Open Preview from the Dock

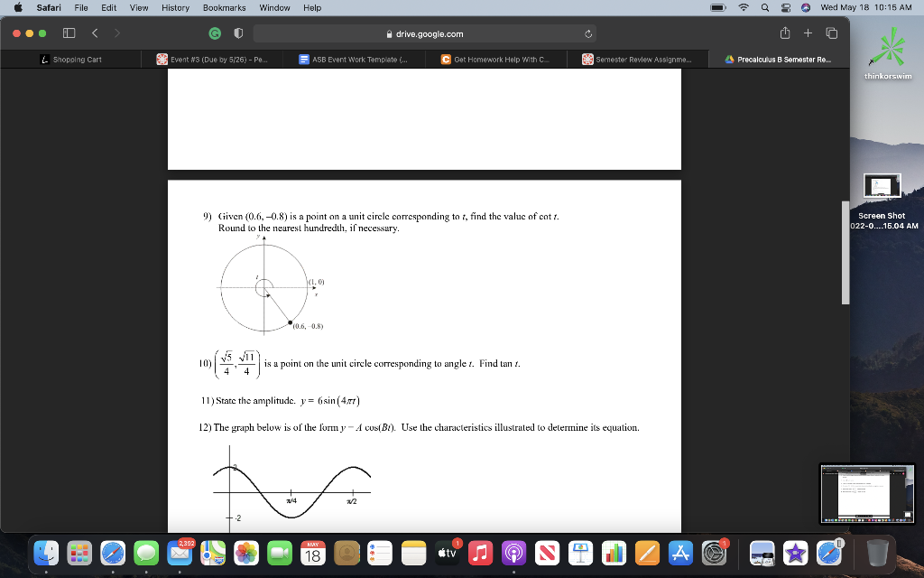point(762,554)
